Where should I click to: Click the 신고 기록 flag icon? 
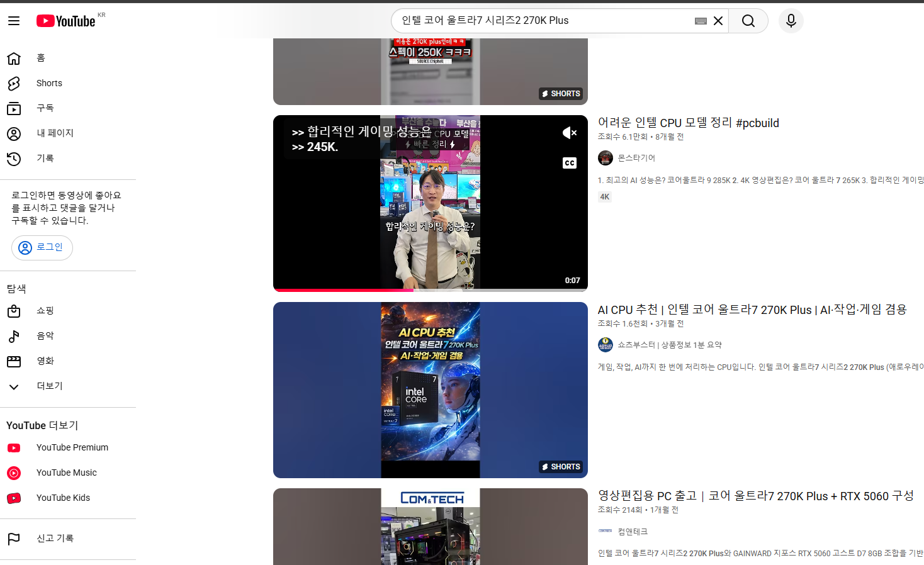(14, 539)
